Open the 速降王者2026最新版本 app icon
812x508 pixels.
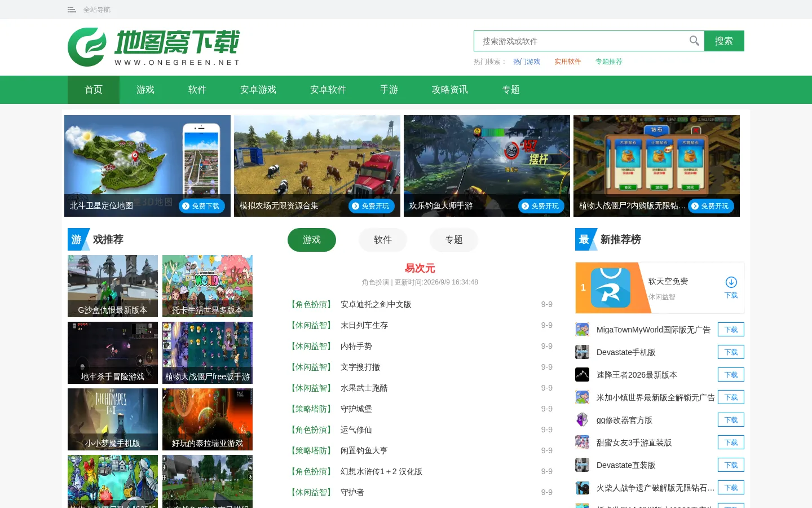(x=582, y=375)
